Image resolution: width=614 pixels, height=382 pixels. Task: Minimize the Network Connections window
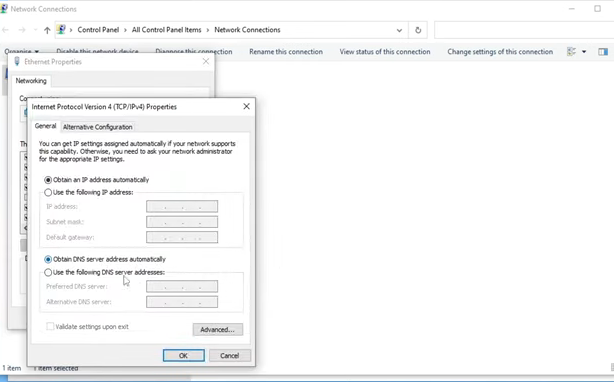572,9
